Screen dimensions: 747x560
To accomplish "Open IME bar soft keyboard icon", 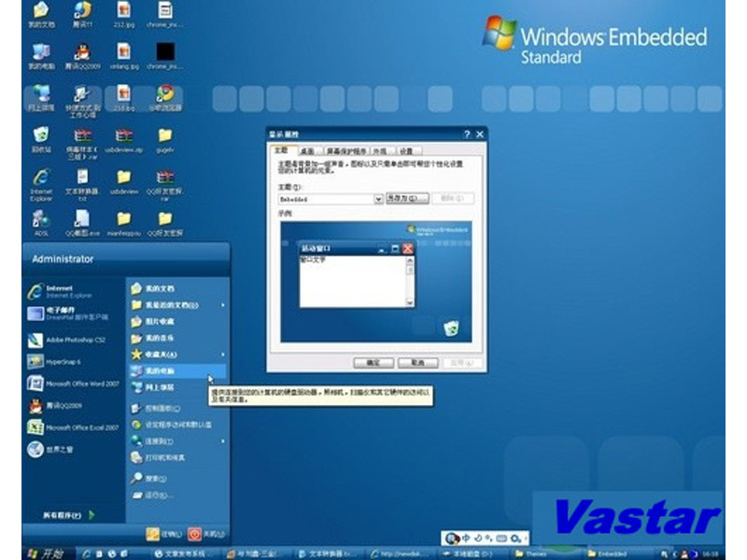I will point(501,539).
